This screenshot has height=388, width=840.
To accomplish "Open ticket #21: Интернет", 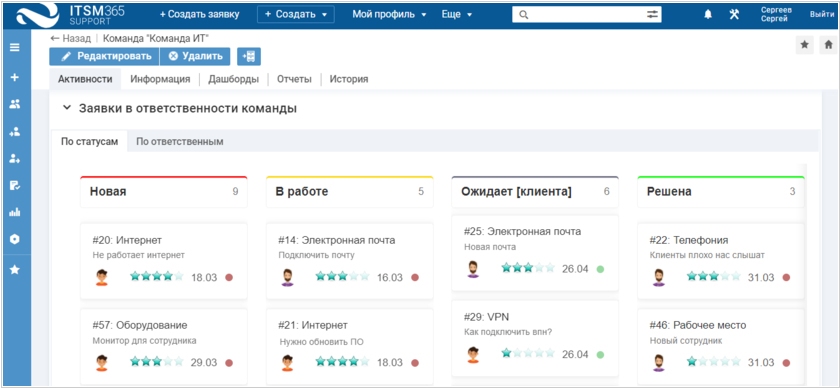I will 313,325.
